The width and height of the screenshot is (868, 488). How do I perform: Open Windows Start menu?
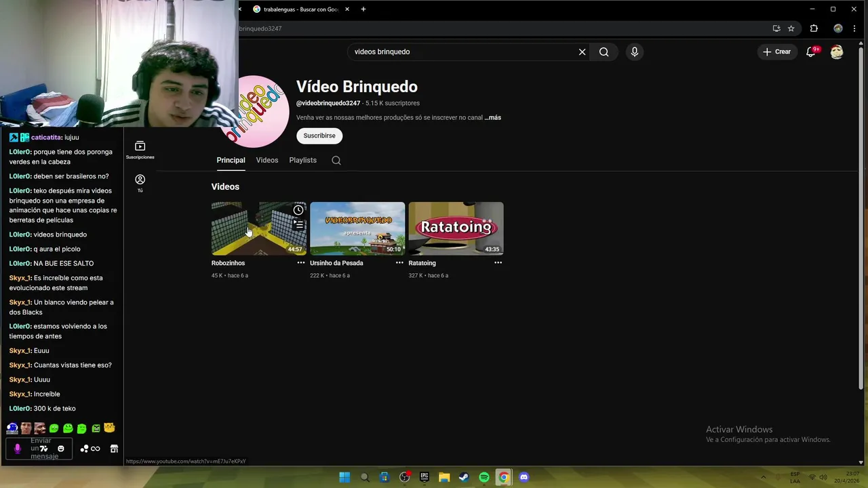click(x=344, y=477)
